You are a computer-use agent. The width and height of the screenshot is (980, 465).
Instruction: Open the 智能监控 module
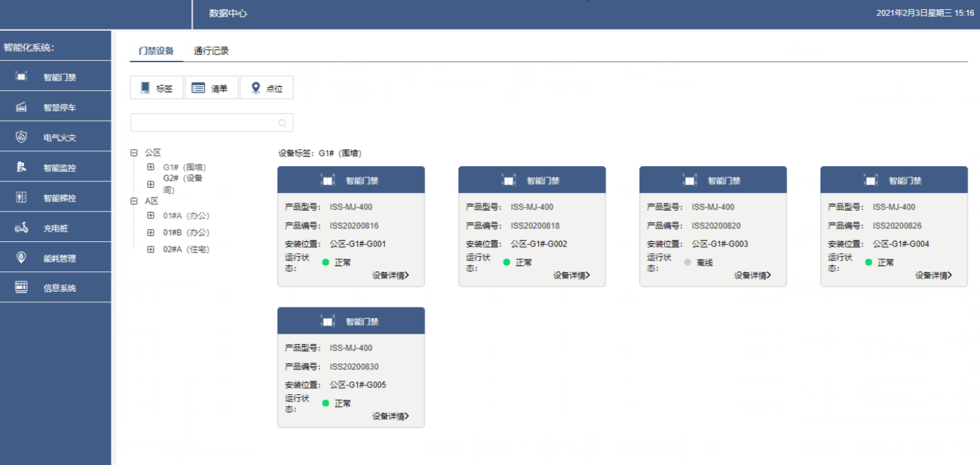point(56,166)
